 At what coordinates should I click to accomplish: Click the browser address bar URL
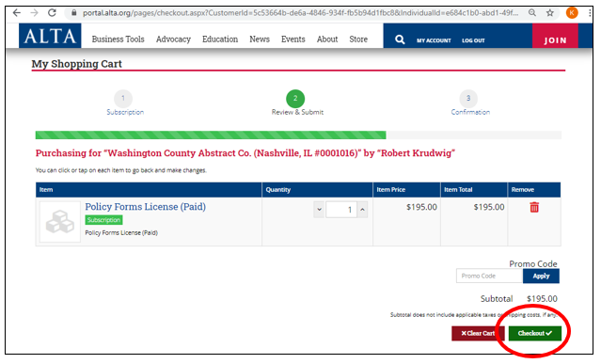[300, 12]
